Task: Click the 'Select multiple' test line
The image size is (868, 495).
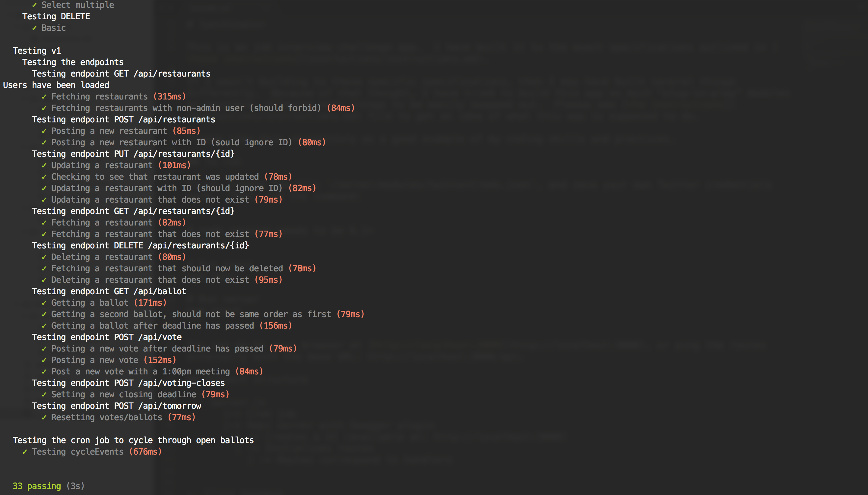Action: coord(73,5)
